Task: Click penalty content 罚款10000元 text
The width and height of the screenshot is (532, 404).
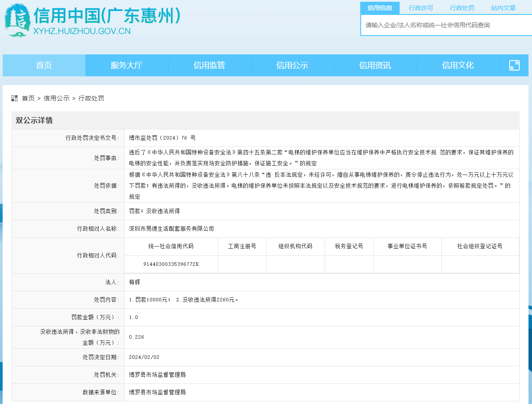Action: 152,300
